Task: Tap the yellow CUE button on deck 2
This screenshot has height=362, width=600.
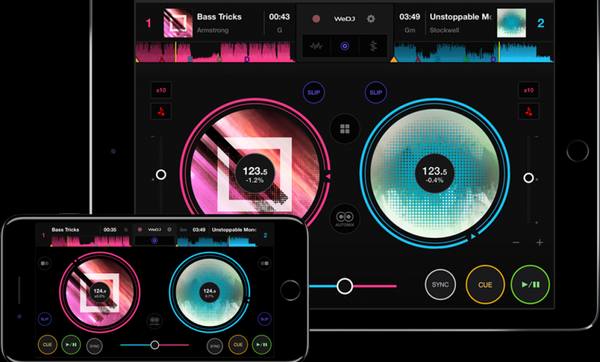Action: pos(485,285)
